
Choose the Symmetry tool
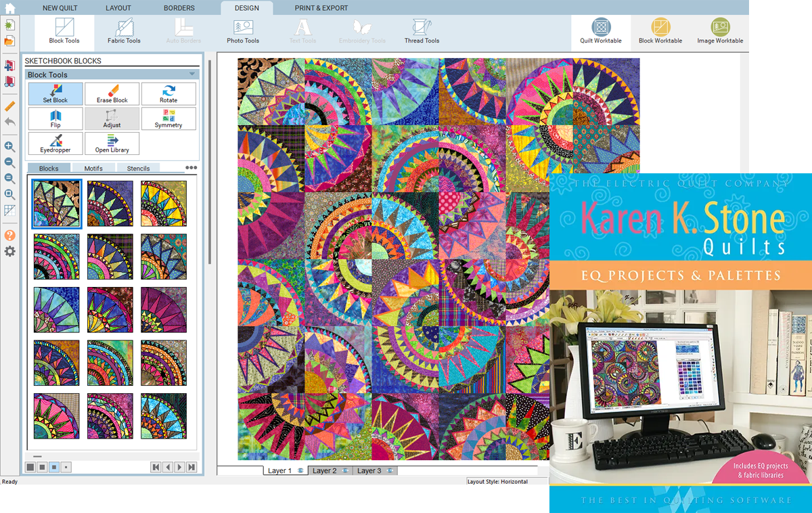coord(168,119)
